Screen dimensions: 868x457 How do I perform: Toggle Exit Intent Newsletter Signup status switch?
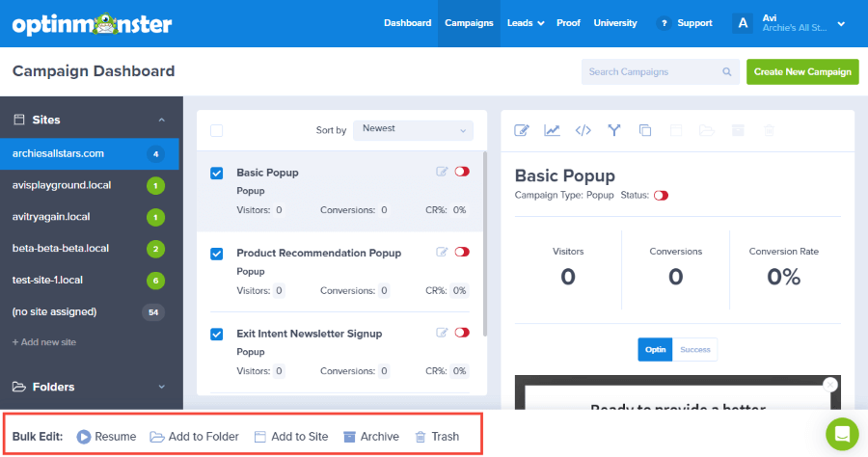[x=462, y=333]
